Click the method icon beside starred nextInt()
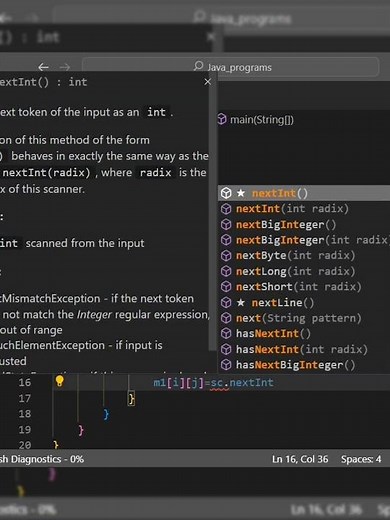 (x=226, y=193)
